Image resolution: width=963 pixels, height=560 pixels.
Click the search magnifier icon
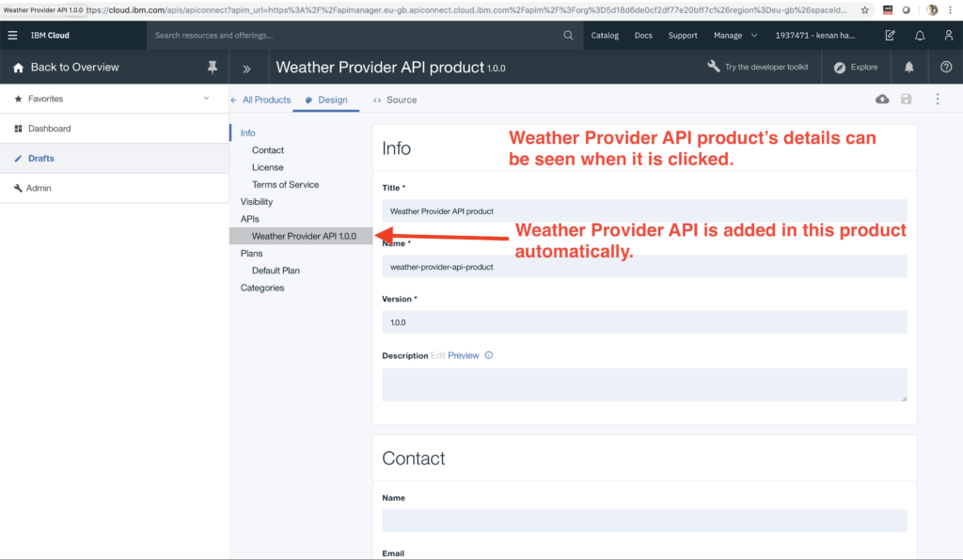(568, 35)
